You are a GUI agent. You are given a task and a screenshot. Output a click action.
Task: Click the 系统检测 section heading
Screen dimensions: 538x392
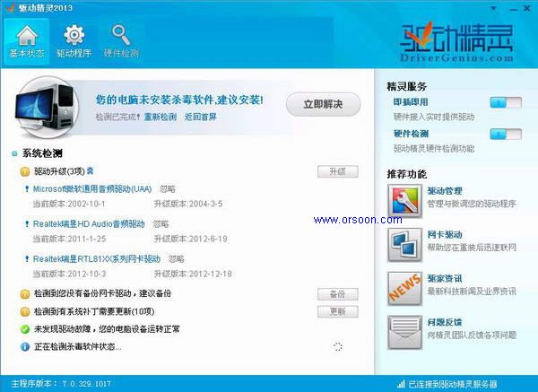pos(42,153)
